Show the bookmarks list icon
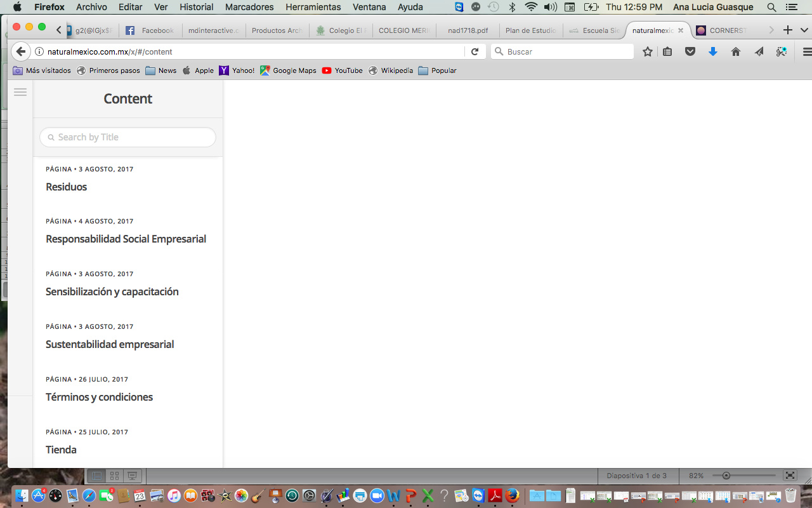The height and width of the screenshot is (508, 812). [667, 51]
